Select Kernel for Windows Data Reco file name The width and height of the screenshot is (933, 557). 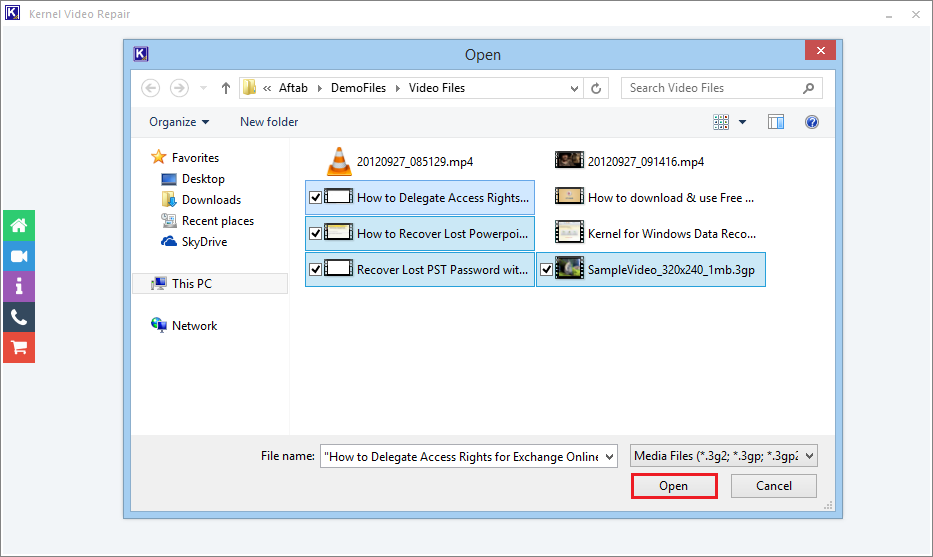pos(672,234)
